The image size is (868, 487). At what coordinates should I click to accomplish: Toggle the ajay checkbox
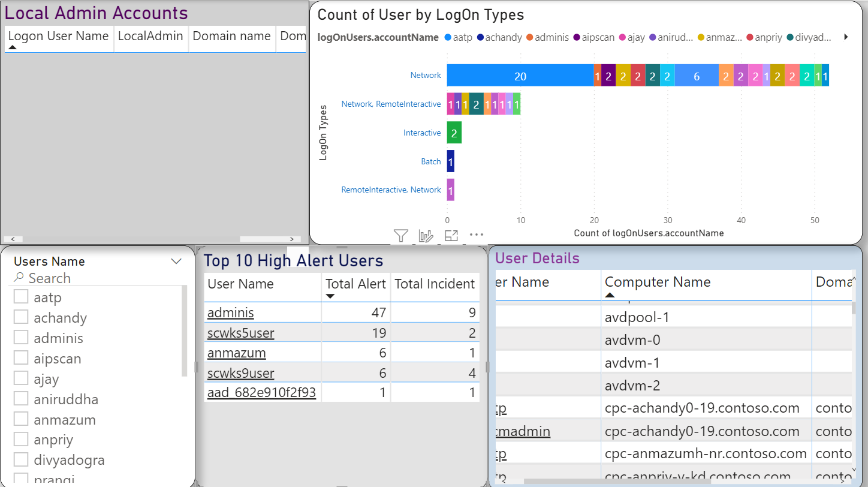point(21,378)
